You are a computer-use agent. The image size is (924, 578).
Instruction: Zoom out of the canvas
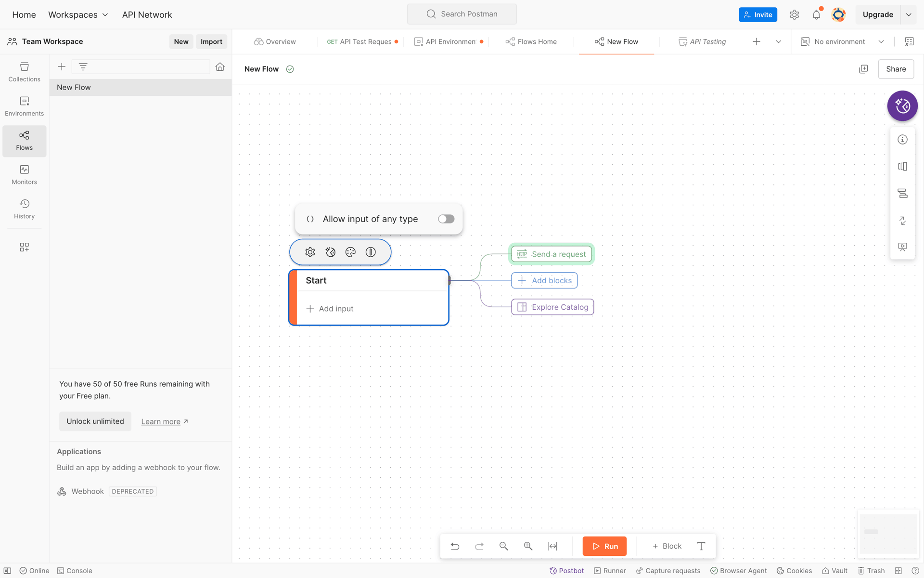pos(504,546)
